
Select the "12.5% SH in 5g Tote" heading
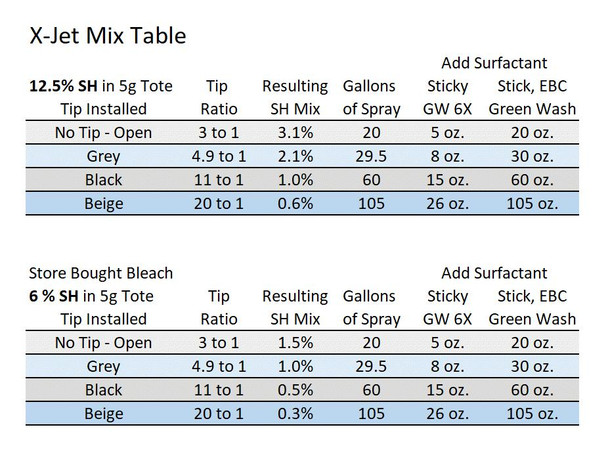[x=102, y=86]
